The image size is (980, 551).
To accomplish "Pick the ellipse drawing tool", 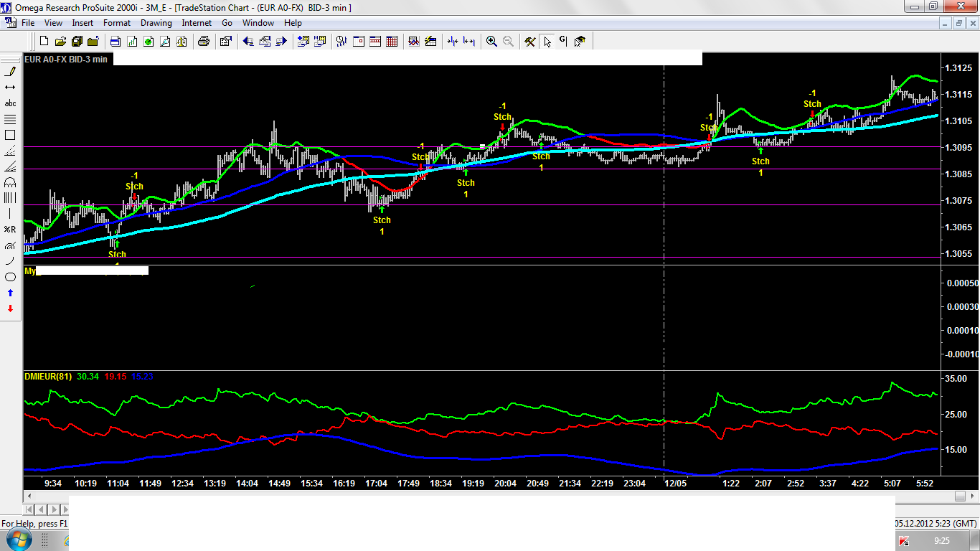I will coord(10,277).
